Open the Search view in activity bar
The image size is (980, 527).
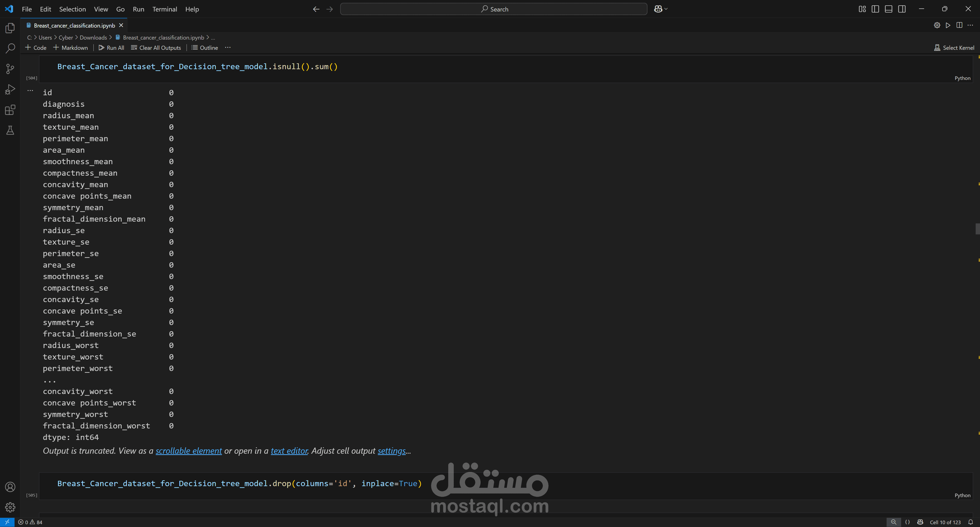(10, 48)
